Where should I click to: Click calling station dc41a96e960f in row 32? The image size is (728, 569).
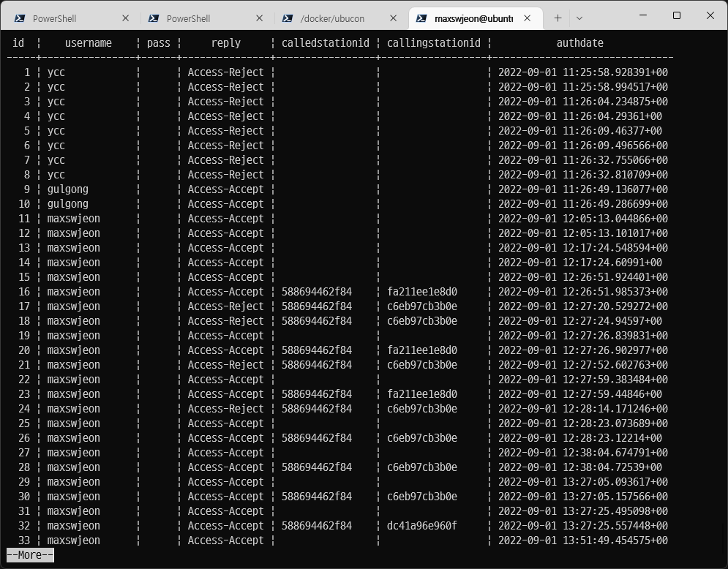pyautogui.click(x=422, y=526)
